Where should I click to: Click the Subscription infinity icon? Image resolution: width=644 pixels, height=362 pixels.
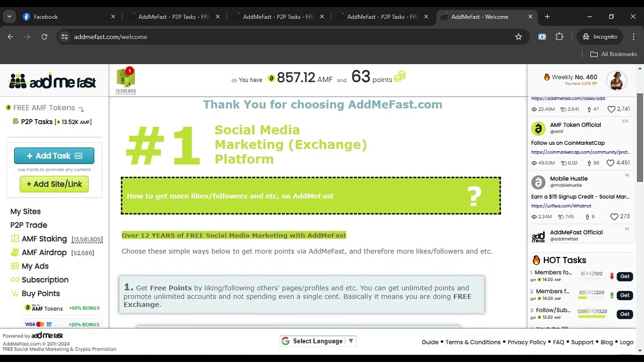coord(15,280)
